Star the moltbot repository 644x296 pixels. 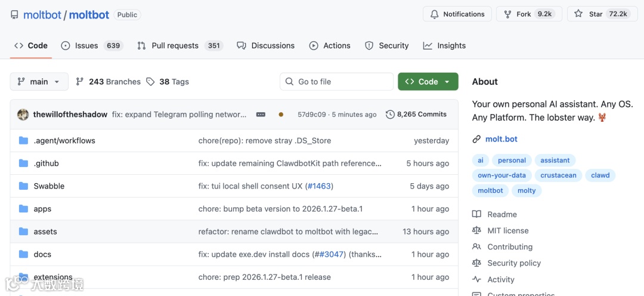(x=602, y=14)
